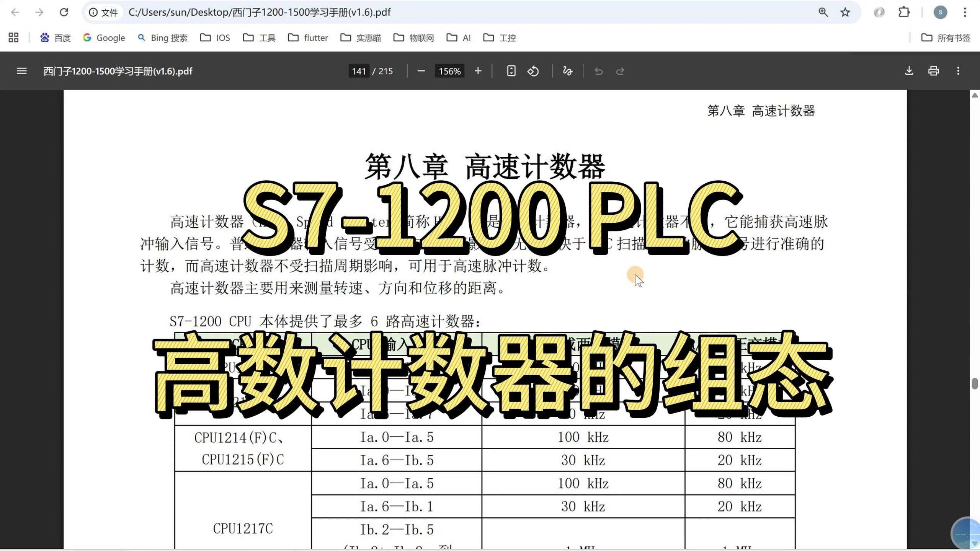
Task: Click the undo arrow in PDF toolbar
Action: point(598,71)
